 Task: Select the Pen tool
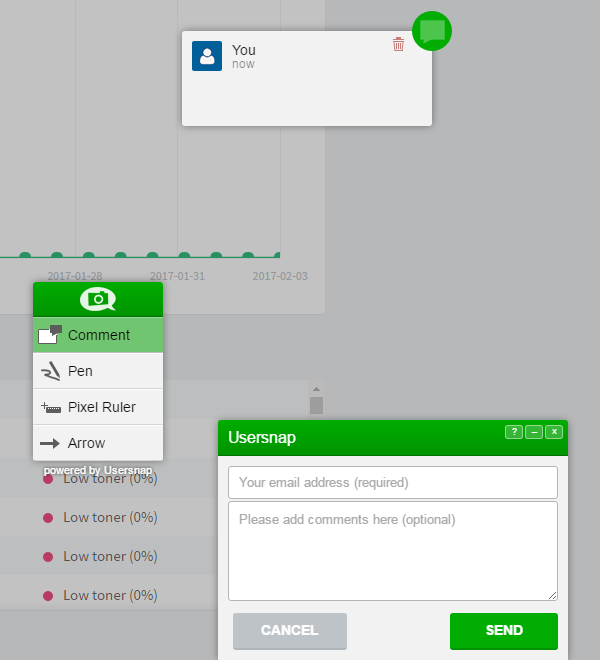click(x=98, y=371)
